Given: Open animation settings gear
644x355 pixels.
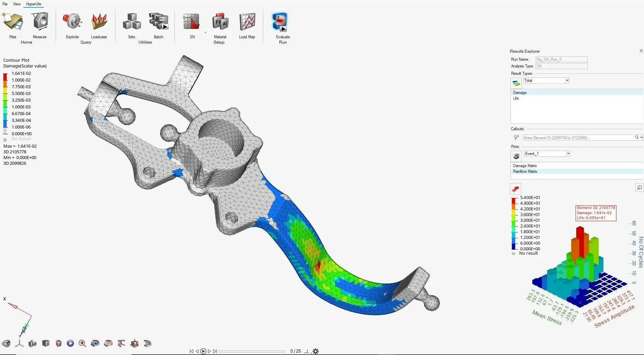Looking at the screenshot, I should pos(316,351).
